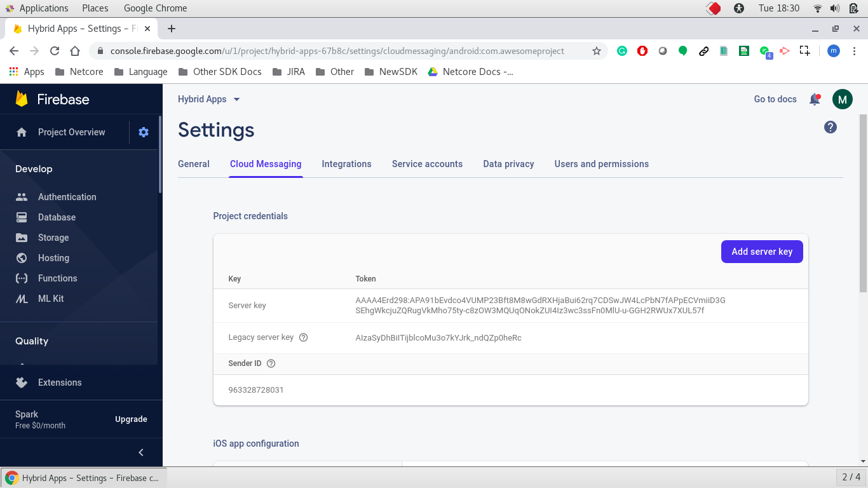
Task: Click the page vertical scrollbar
Action: (863, 203)
